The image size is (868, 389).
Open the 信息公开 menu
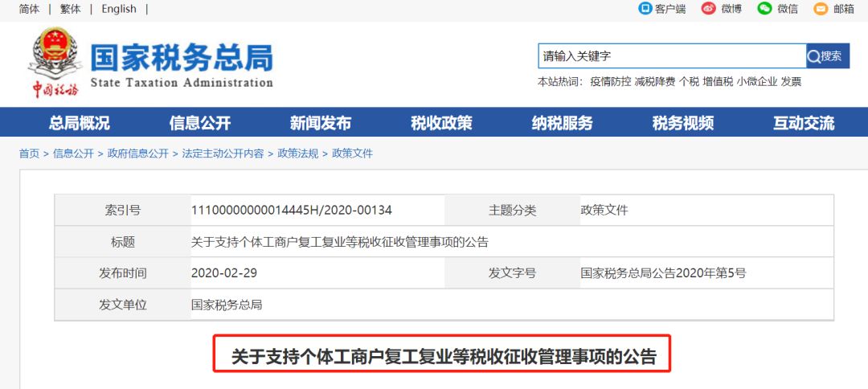pyautogui.click(x=200, y=123)
